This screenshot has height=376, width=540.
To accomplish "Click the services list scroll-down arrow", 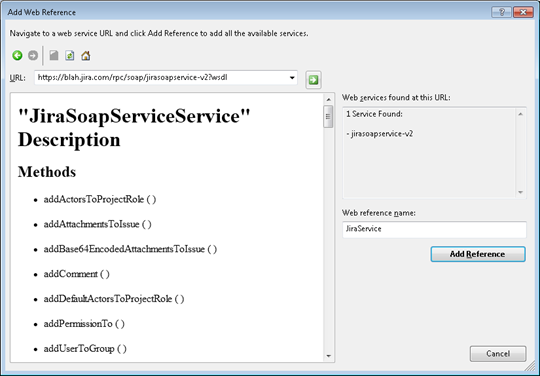I will 520,192.
